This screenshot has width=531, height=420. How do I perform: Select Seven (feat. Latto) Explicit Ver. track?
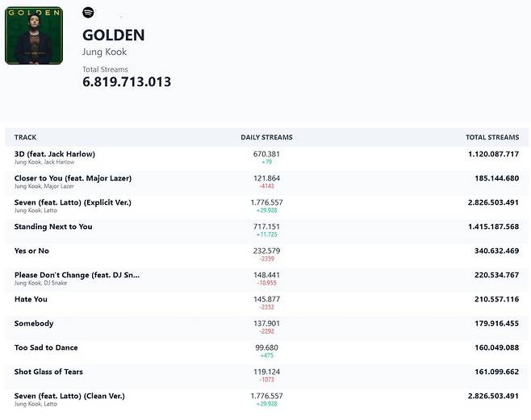tap(73, 202)
